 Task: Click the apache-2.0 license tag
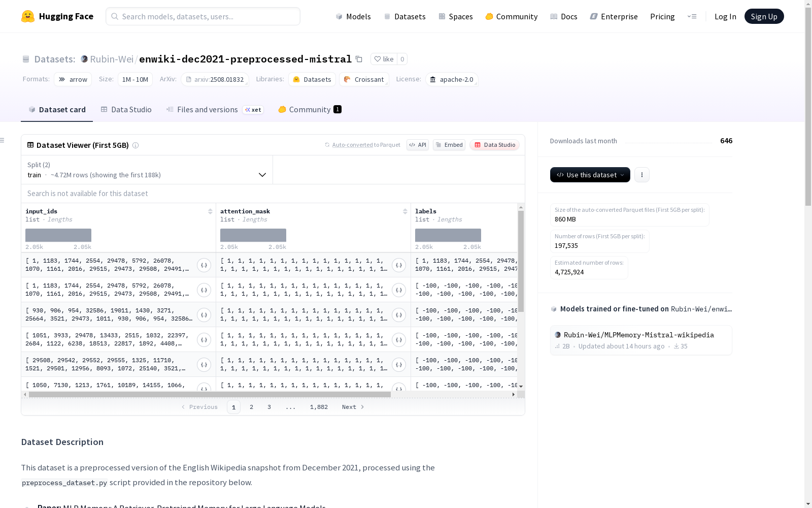coord(452,79)
